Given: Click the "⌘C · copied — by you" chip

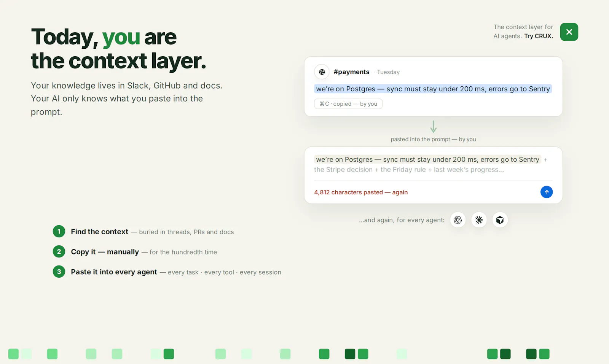Looking at the screenshot, I should click(x=348, y=104).
